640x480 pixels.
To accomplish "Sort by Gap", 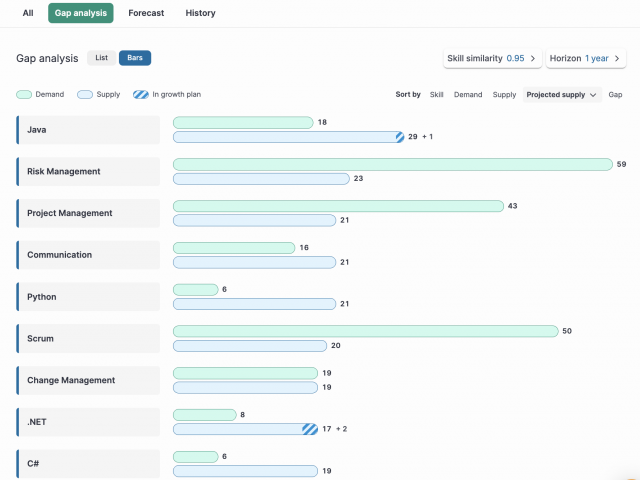I will coord(615,95).
